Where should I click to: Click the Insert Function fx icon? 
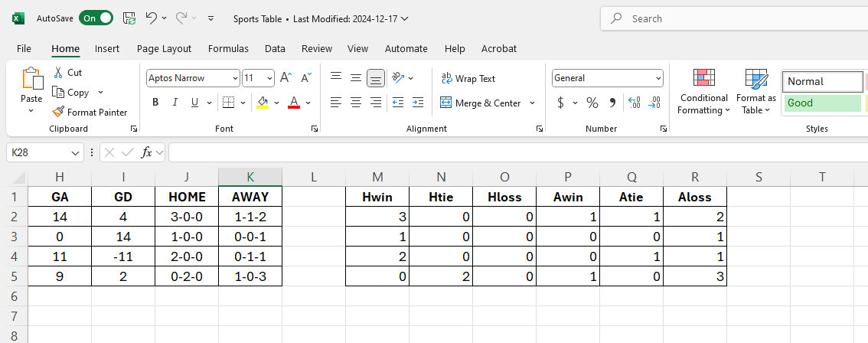pos(147,152)
